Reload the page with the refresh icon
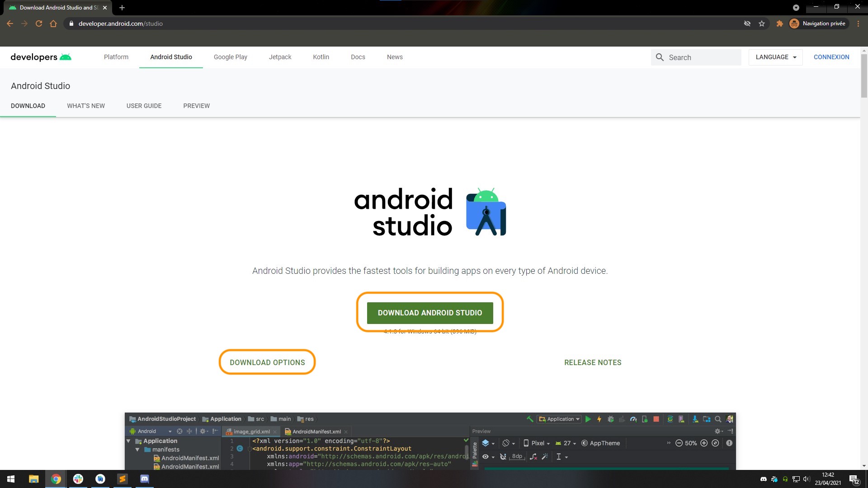This screenshot has height=488, width=868. [x=39, y=23]
